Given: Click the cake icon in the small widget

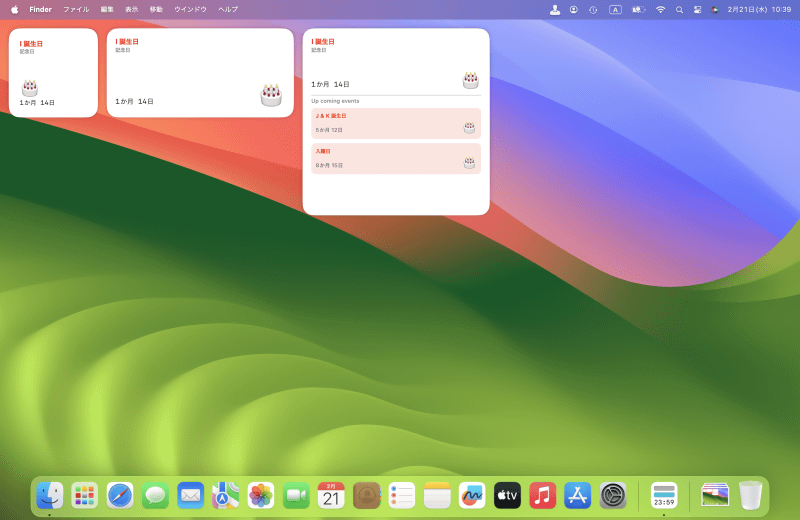Looking at the screenshot, I should click(x=30, y=88).
